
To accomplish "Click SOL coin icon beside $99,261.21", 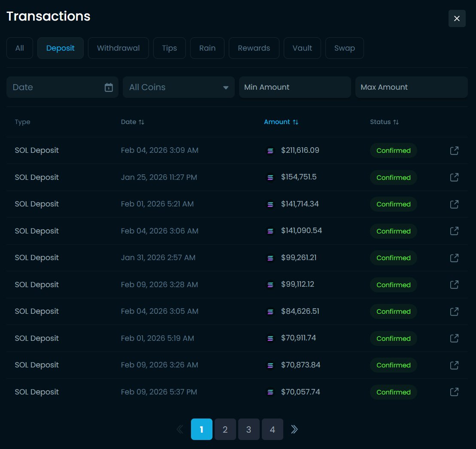I will (x=270, y=258).
